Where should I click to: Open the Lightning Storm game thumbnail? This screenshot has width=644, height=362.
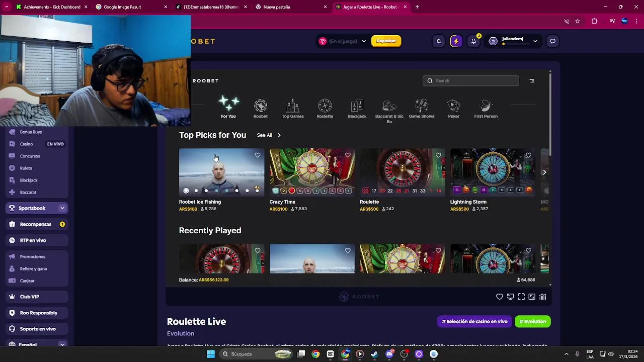(x=493, y=172)
